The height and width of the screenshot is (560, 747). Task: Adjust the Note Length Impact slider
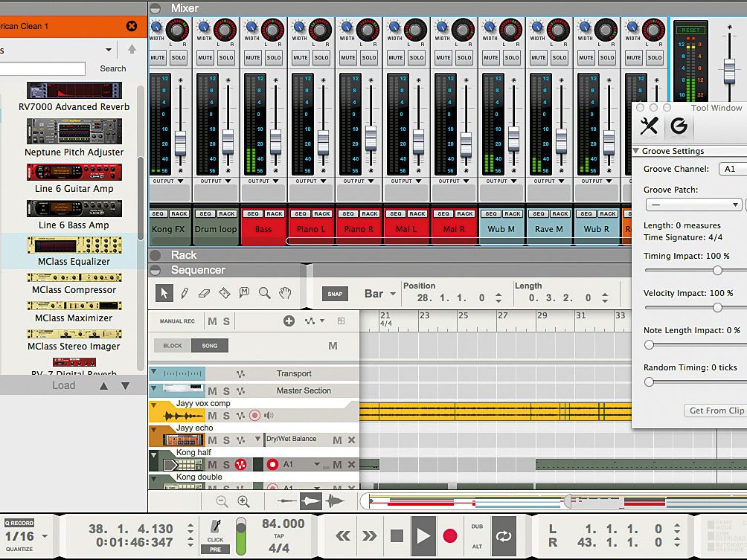click(x=649, y=345)
